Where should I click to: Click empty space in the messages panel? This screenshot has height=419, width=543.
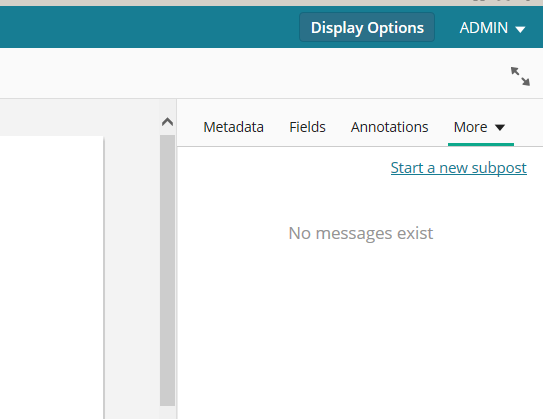pyautogui.click(x=360, y=329)
